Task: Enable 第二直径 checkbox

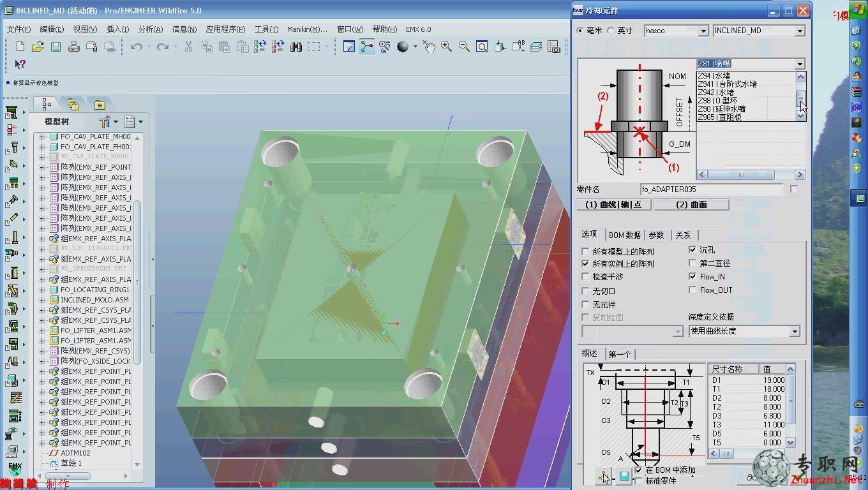Action: click(692, 263)
